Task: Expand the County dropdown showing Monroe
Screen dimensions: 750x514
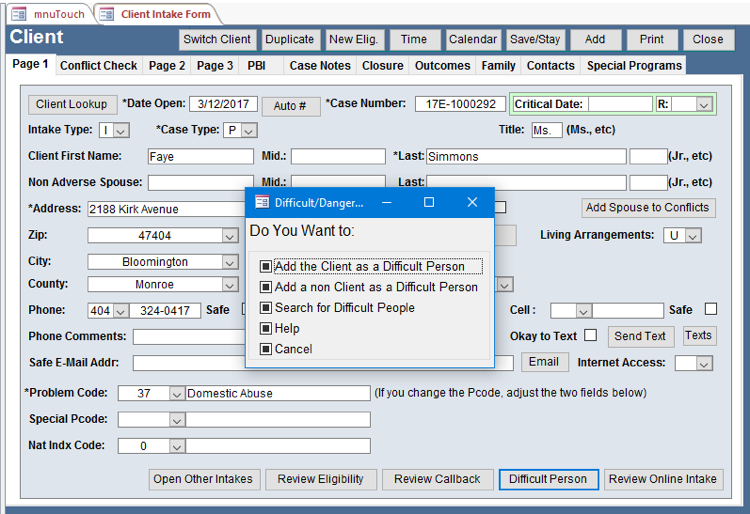Action: pos(229,285)
